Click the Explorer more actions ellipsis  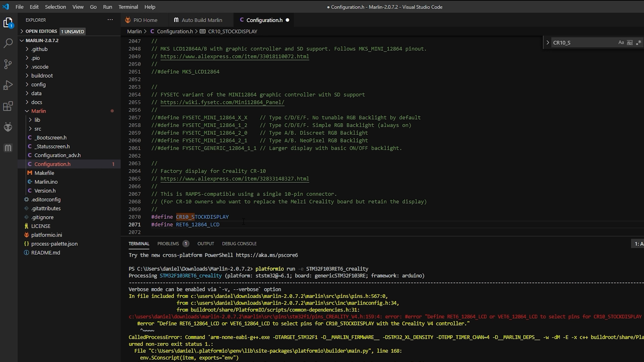110,20
